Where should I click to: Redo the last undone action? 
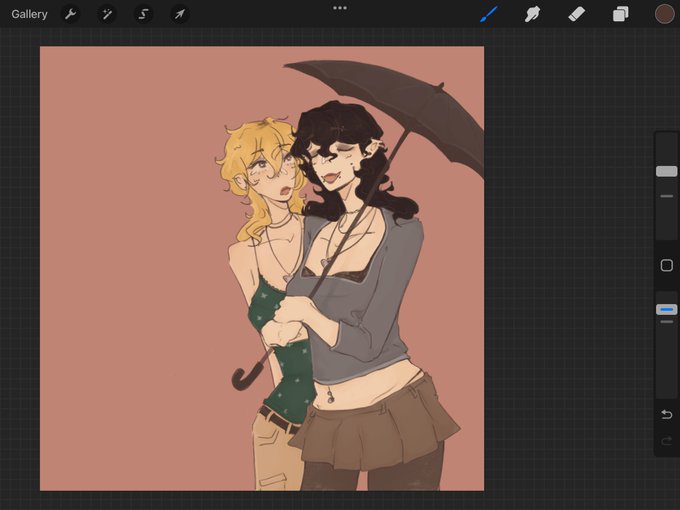667,441
